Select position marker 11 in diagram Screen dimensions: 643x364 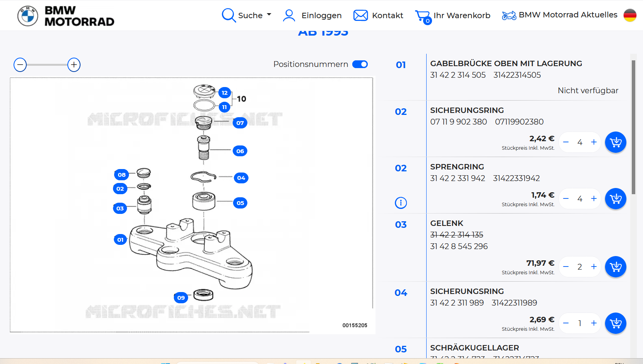225,107
